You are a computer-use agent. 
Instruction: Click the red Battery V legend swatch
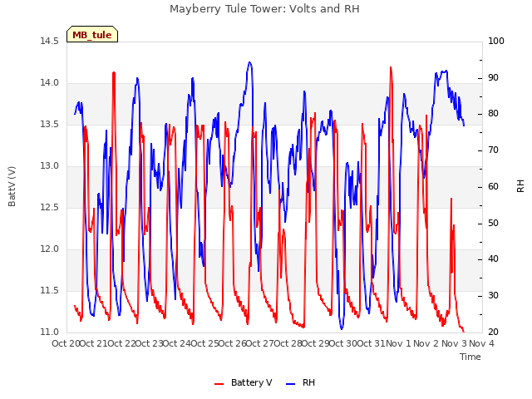pyautogui.click(x=219, y=384)
